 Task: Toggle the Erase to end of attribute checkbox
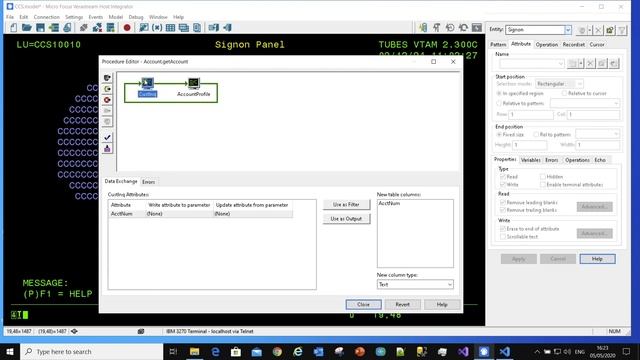(x=503, y=229)
